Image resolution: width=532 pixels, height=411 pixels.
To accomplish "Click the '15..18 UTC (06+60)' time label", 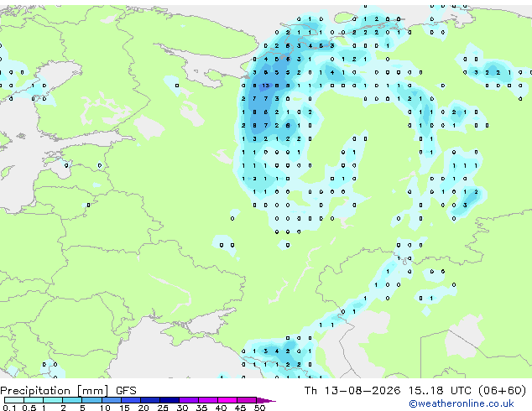I will point(467,391).
